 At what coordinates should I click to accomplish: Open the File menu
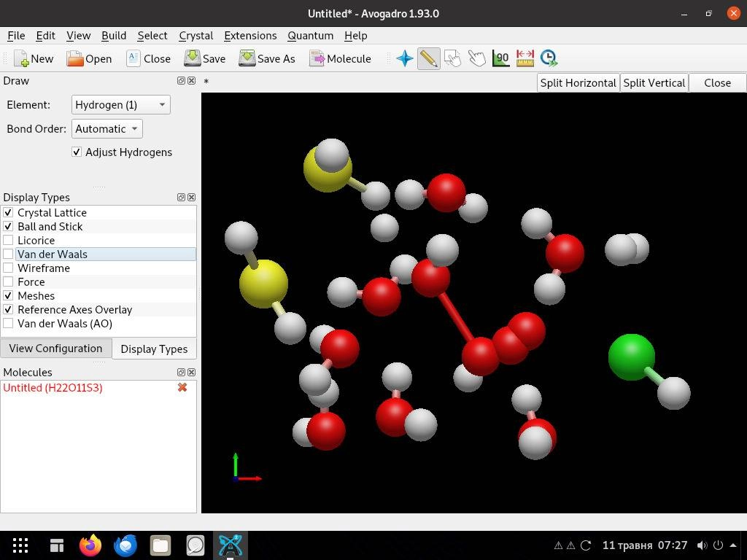(16, 36)
